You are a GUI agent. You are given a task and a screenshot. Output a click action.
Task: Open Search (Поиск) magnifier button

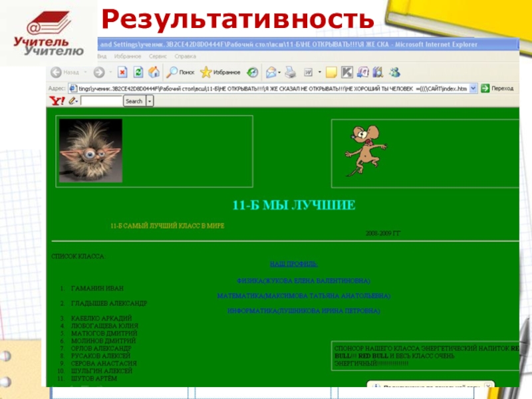180,72
